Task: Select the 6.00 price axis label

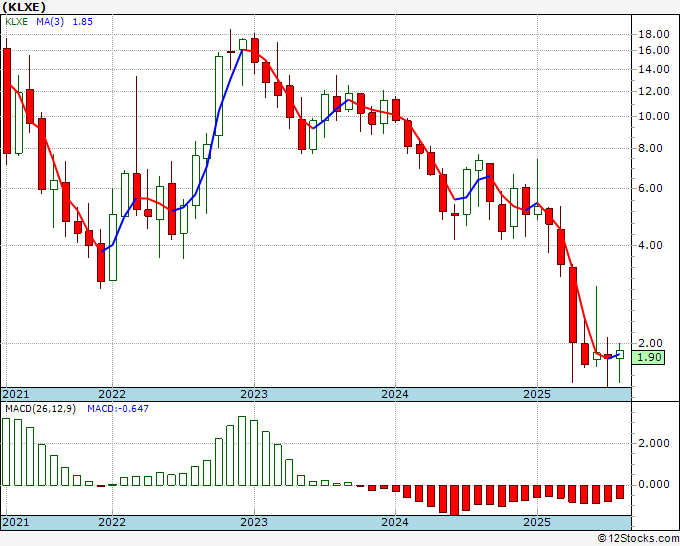Action: pyautogui.click(x=651, y=188)
